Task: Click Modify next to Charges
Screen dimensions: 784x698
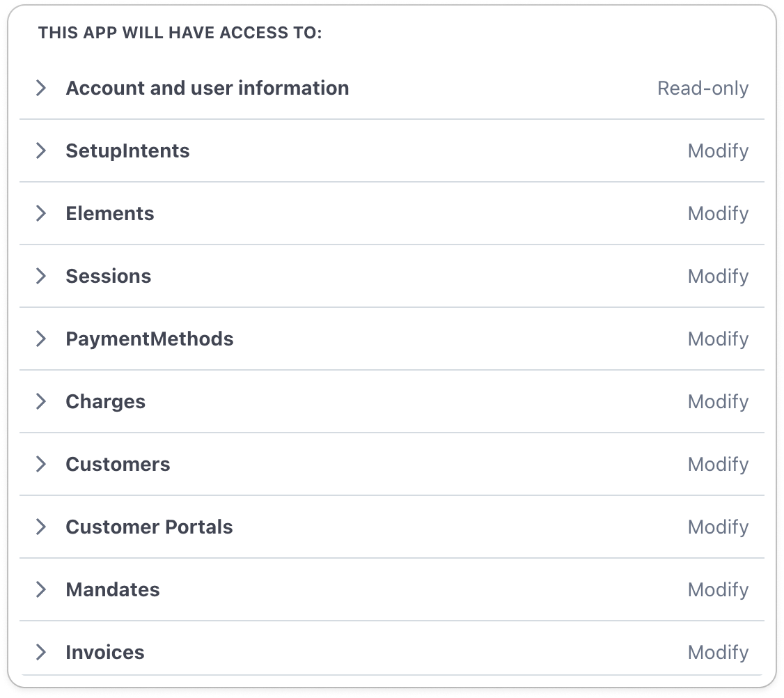Action: coord(718,402)
